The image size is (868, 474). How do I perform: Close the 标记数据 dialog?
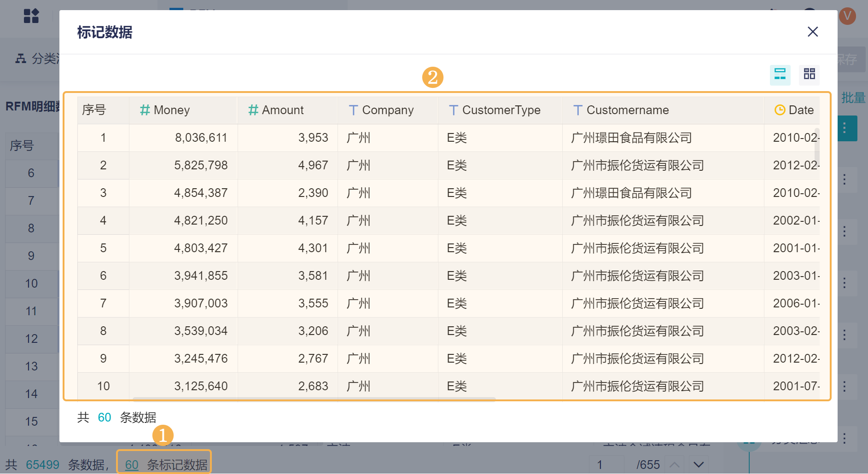[x=813, y=32]
